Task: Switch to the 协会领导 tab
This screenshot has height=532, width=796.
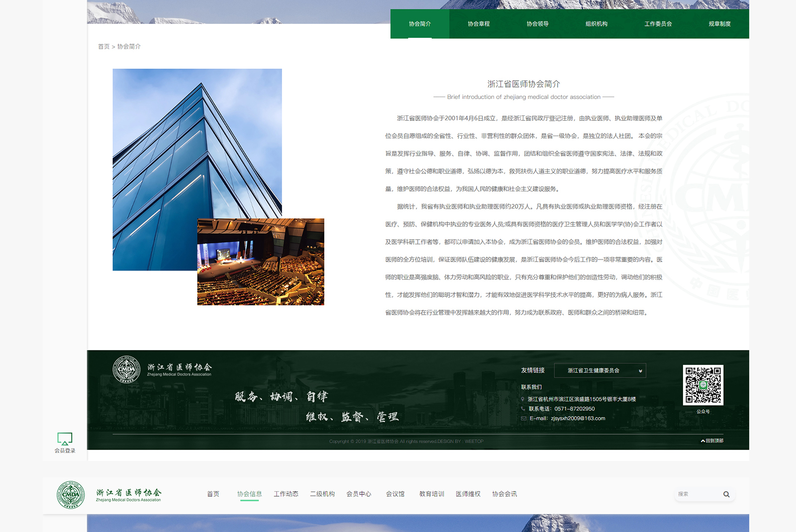Action: (x=537, y=24)
